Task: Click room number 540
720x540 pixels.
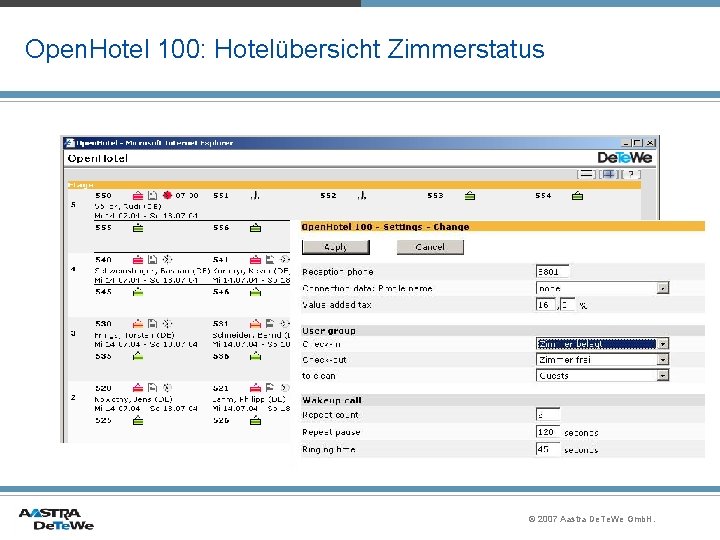Action: click(x=103, y=260)
